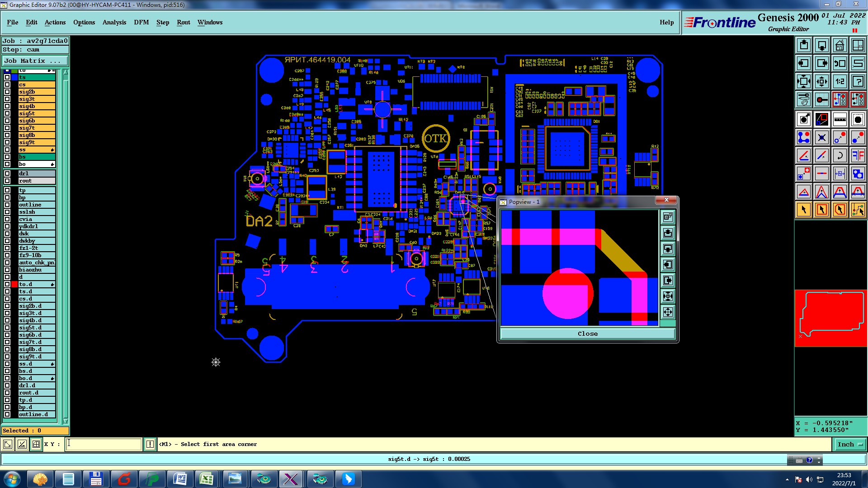Select the mirror F flip tool

point(858,155)
